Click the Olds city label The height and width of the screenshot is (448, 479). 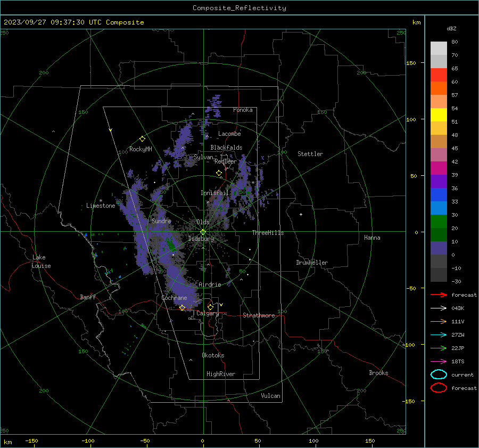click(x=203, y=222)
